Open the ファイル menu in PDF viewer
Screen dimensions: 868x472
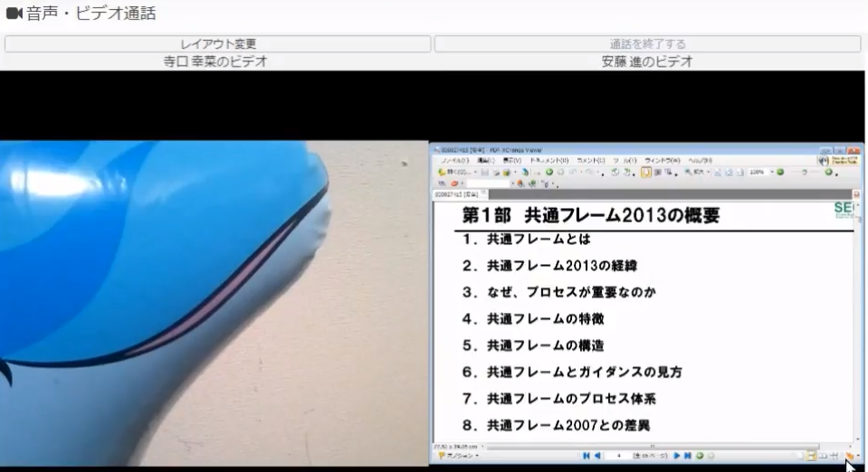point(454,160)
